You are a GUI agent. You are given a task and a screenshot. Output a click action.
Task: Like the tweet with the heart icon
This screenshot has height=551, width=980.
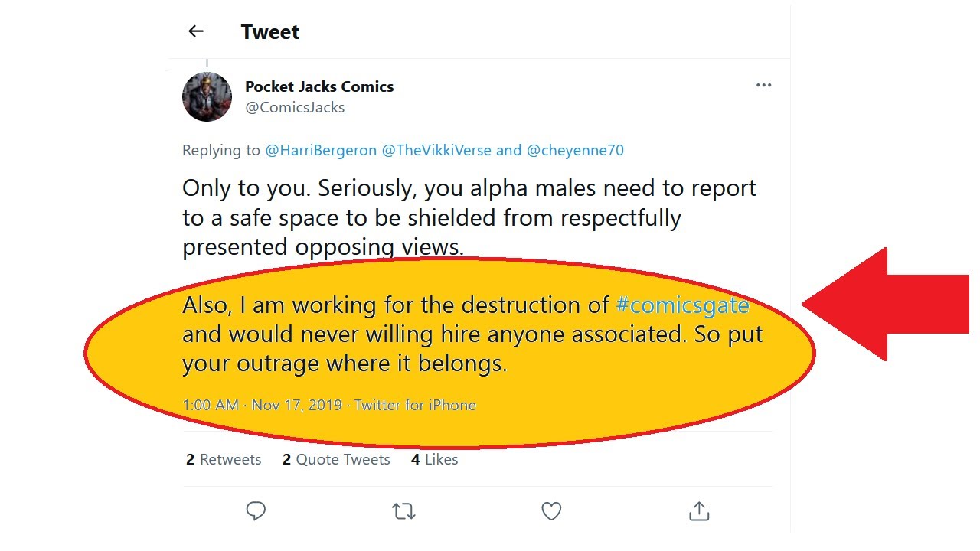[551, 510]
